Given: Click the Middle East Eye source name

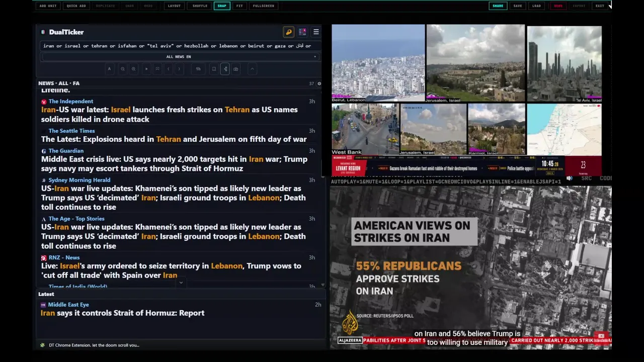Looking at the screenshot, I should point(68,305).
